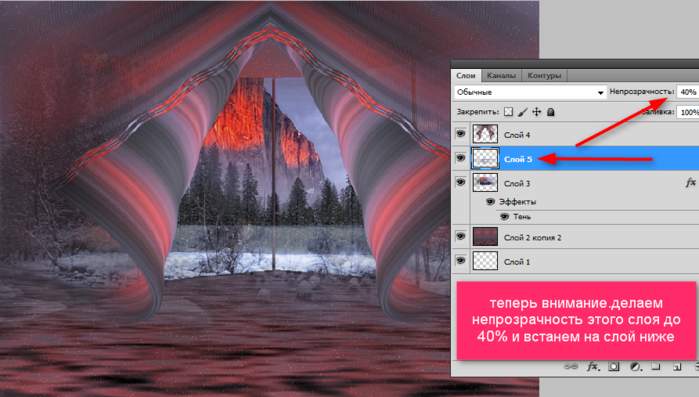
Task: Click the lock transparent pixels icon
Action: (x=508, y=112)
